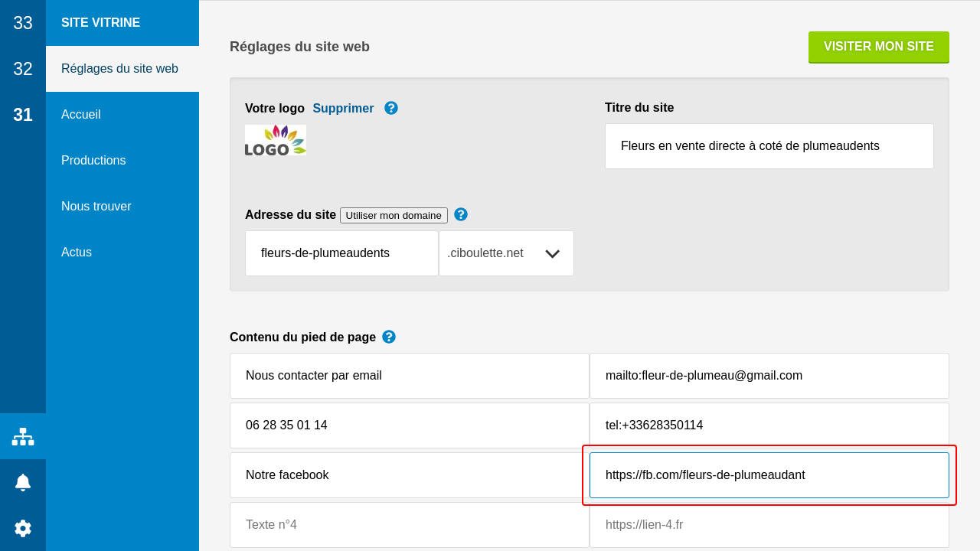Click the Texte n°4 empty field
Image resolution: width=980 pixels, height=551 pixels.
(409, 525)
